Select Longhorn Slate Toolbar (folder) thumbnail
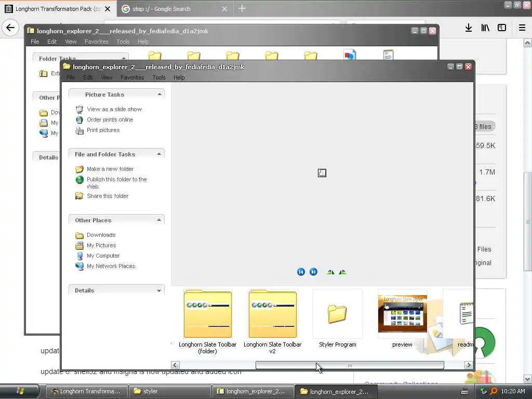532x399 pixels. pos(208,314)
